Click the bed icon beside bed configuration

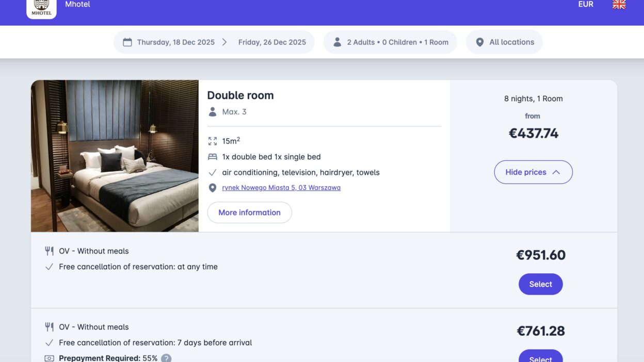pos(212,156)
